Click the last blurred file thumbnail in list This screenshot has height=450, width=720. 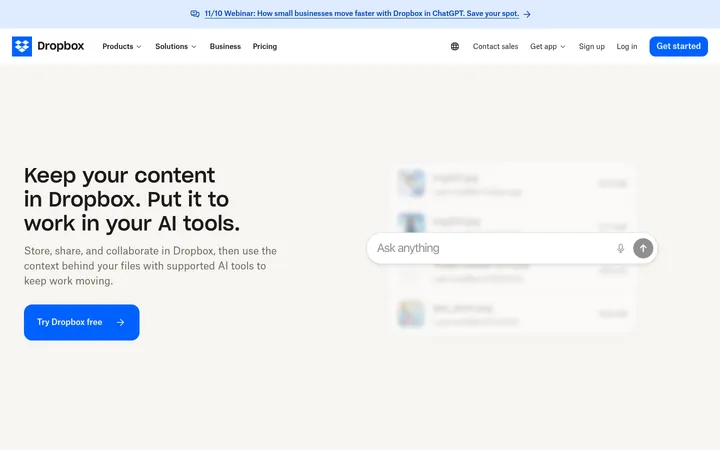(411, 314)
